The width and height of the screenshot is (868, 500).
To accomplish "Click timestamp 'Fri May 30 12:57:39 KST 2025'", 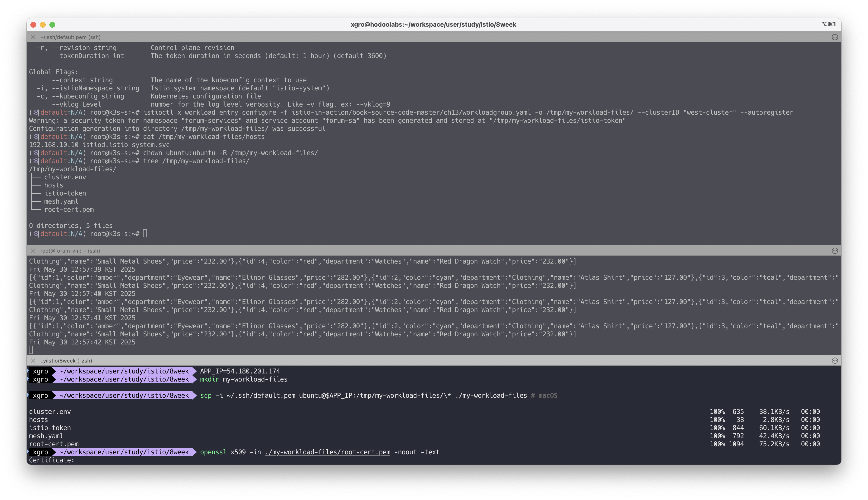I will 82,270.
